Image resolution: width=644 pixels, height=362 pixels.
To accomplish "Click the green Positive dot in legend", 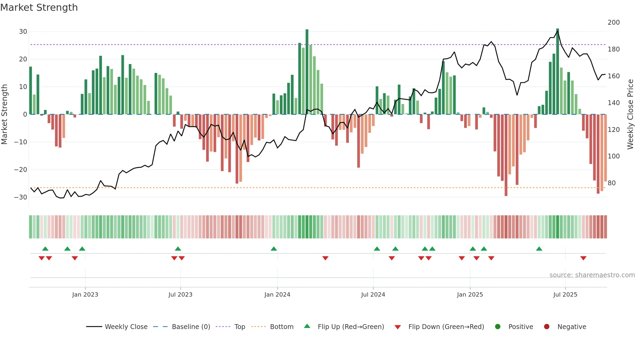I will tap(498, 327).
